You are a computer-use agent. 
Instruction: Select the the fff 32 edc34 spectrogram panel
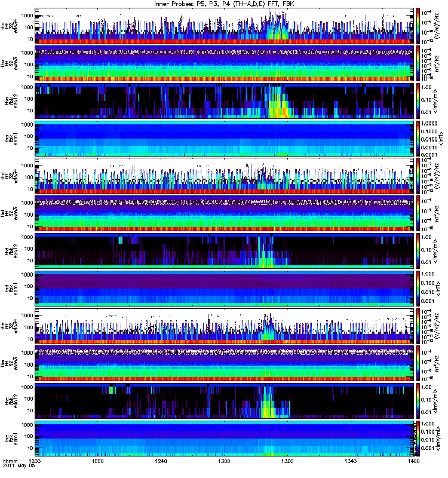[x=225, y=326]
